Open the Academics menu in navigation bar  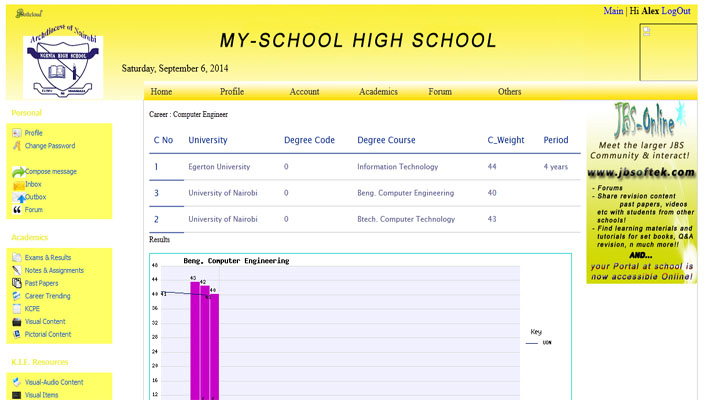[x=378, y=92]
